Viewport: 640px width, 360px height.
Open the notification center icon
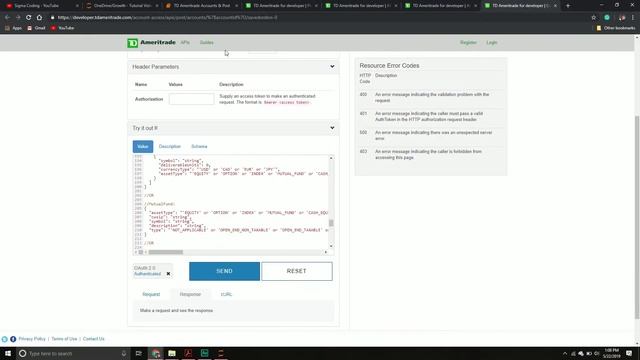click(629, 353)
